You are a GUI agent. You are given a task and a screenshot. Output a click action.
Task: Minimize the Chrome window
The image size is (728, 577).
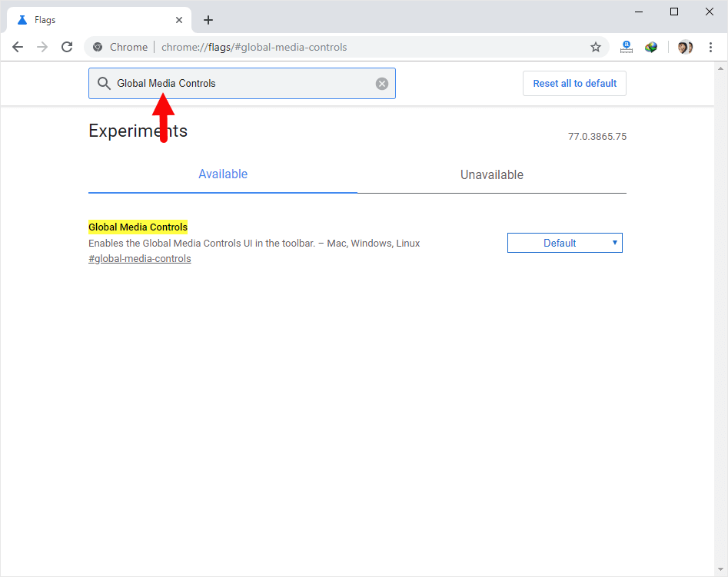(639, 12)
